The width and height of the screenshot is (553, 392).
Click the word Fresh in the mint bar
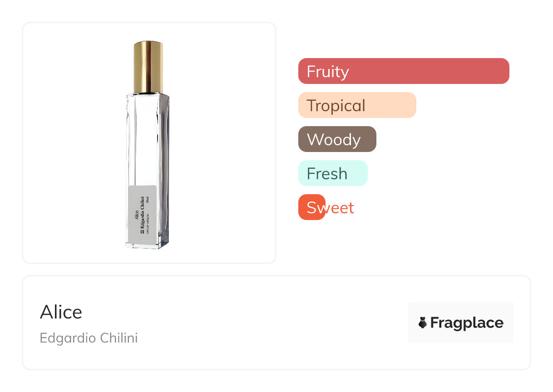click(x=327, y=173)
